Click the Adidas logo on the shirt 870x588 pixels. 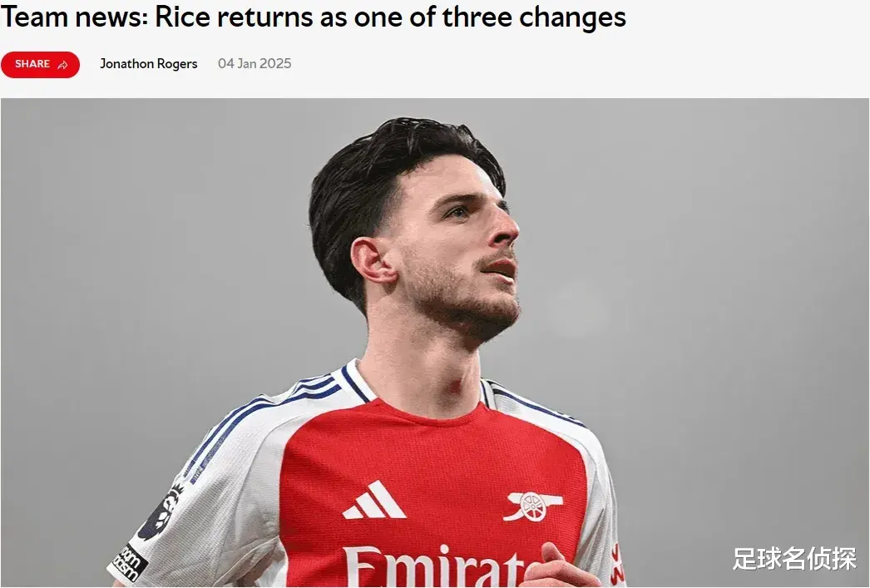[374, 501]
